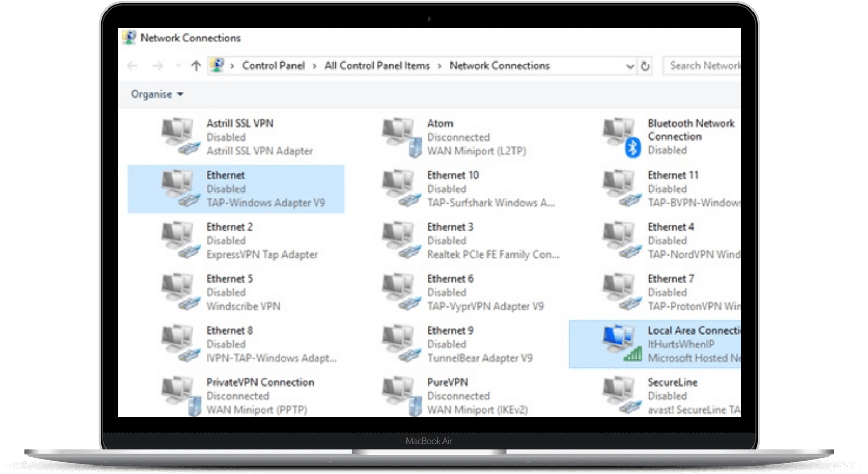Click the address bar location icon
Screen dimensions: 868x474
pos(217,65)
